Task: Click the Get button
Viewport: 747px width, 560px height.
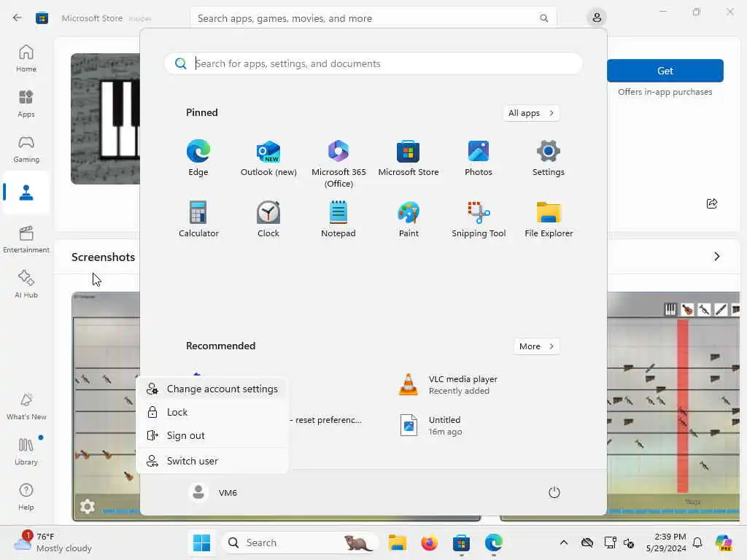Action: pos(665,71)
